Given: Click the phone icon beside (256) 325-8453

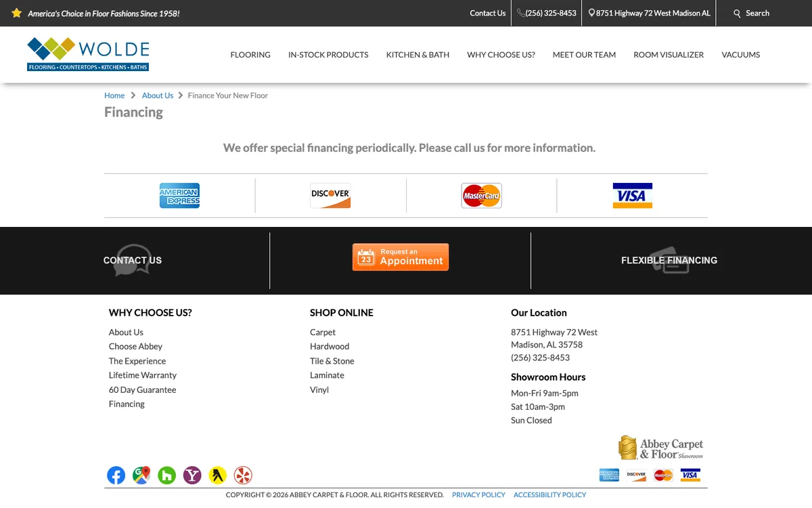Looking at the screenshot, I should tap(520, 13).
